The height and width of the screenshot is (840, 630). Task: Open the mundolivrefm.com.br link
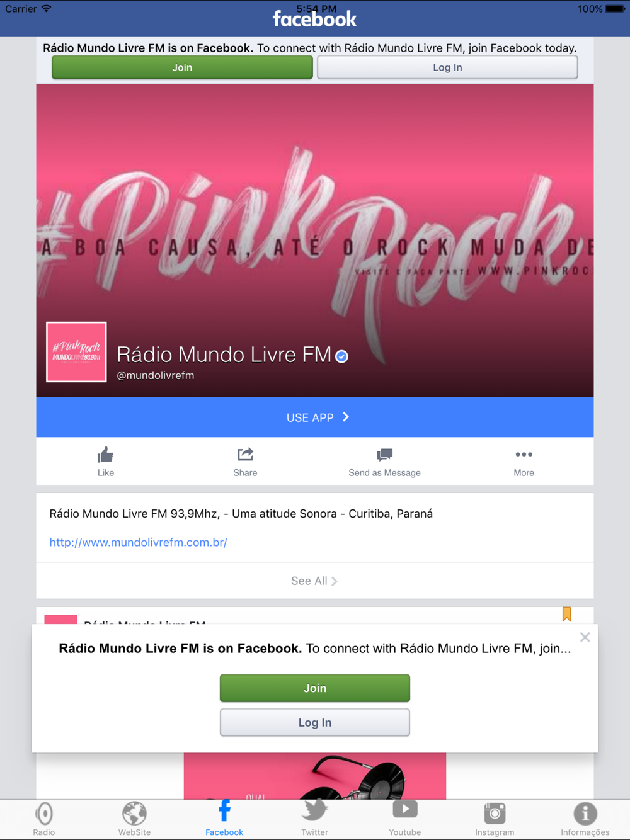tap(138, 542)
